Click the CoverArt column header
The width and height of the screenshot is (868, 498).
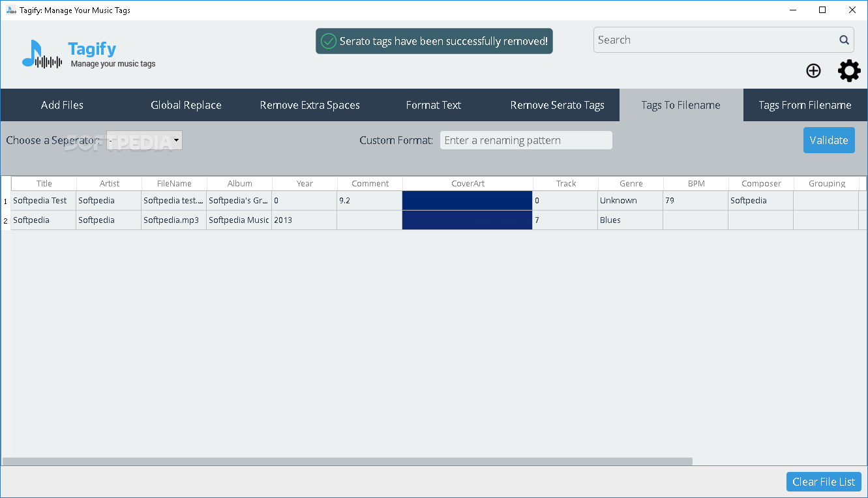[468, 184]
